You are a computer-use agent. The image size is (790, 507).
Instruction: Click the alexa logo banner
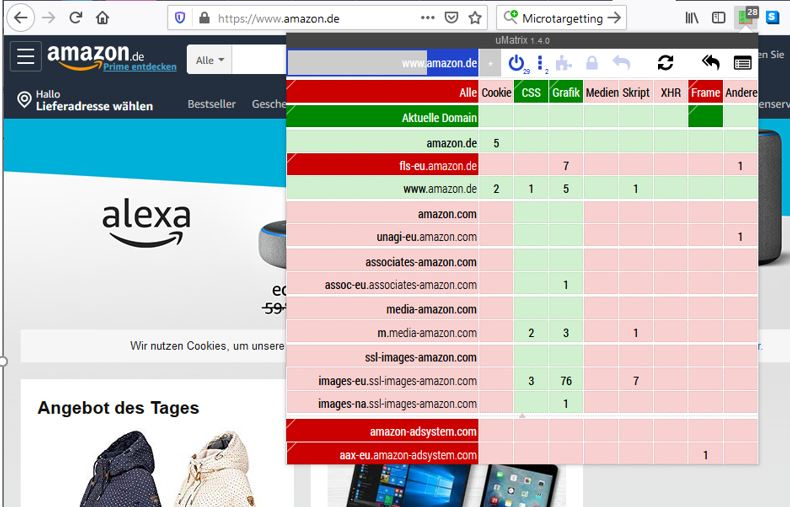coord(146,222)
